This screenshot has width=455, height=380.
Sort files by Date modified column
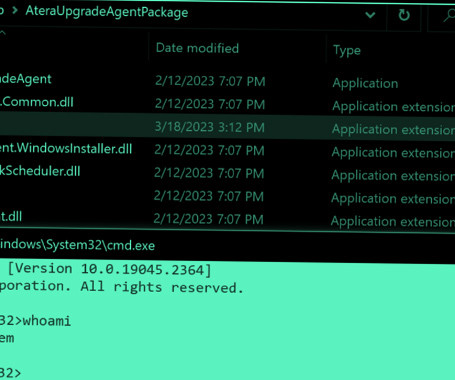coord(197,48)
